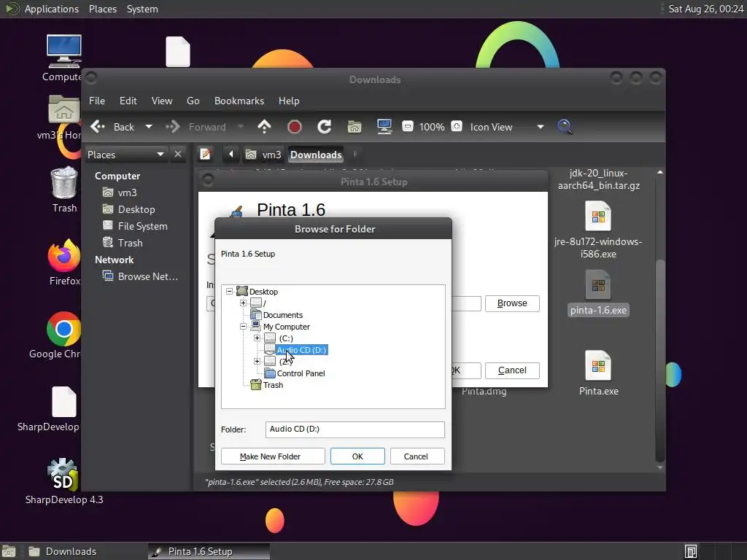747x560 pixels.
Task: Expand the (Z:) drive node
Action: click(x=257, y=361)
